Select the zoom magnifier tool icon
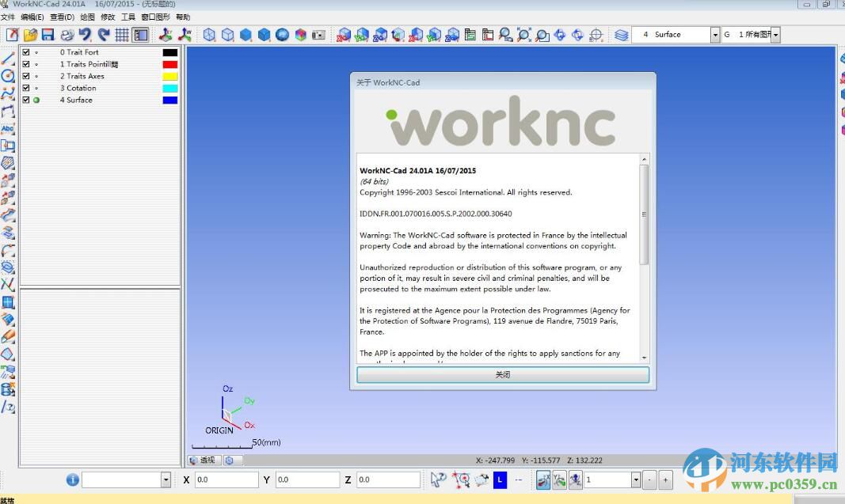Viewport: 845px width, 504px height. [504, 35]
